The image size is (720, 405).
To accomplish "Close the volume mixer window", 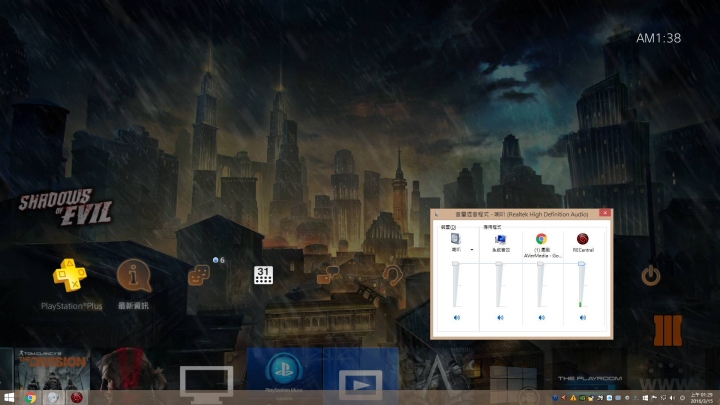I will coord(605,213).
